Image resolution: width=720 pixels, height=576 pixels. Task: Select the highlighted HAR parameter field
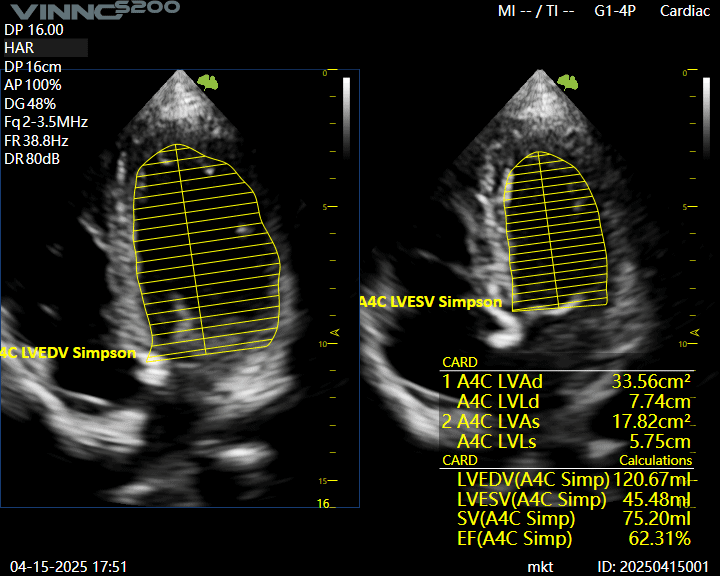pyautogui.click(x=45, y=48)
